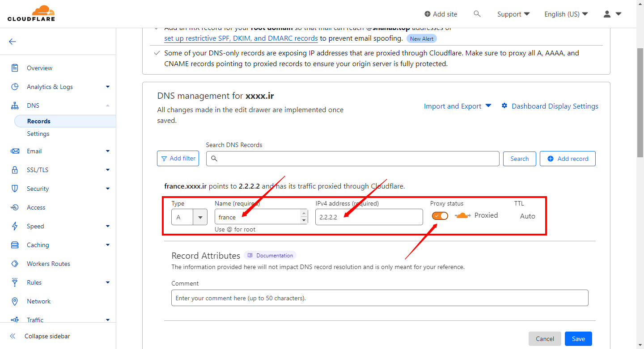
Task: Expand the Security section caret
Action: point(108,189)
